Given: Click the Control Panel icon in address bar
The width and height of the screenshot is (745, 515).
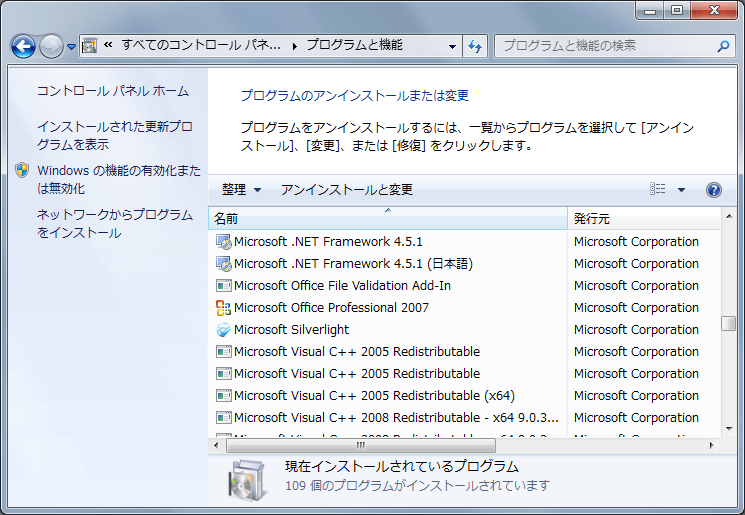Looking at the screenshot, I should 89,46.
